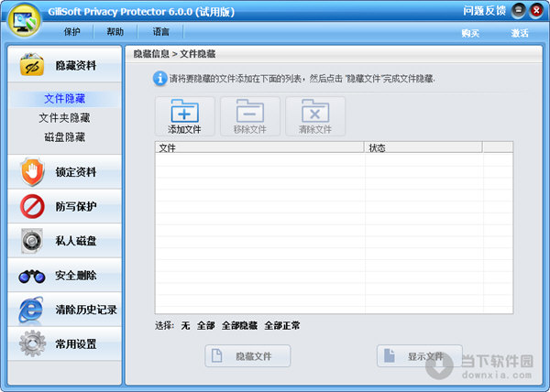Open the 隐藏资料 sidebar section

point(64,65)
